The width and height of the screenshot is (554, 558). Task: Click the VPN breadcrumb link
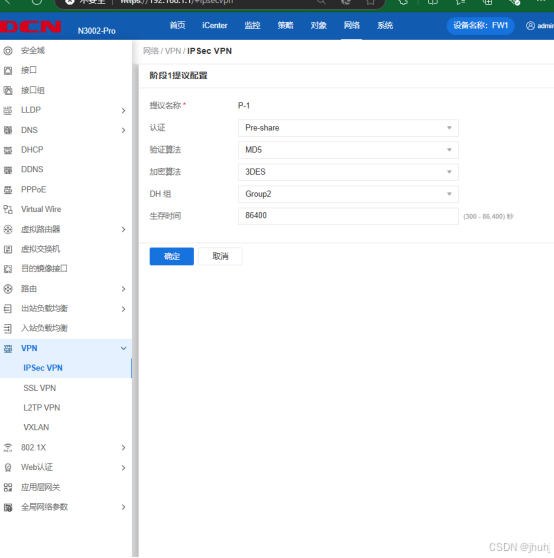point(173,51)
